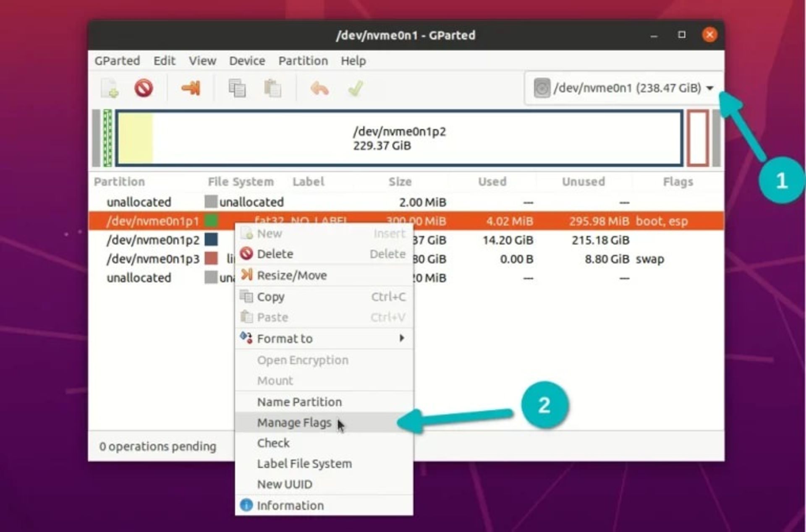Select Delete in the context menu
806x532 pixels.
324,254
